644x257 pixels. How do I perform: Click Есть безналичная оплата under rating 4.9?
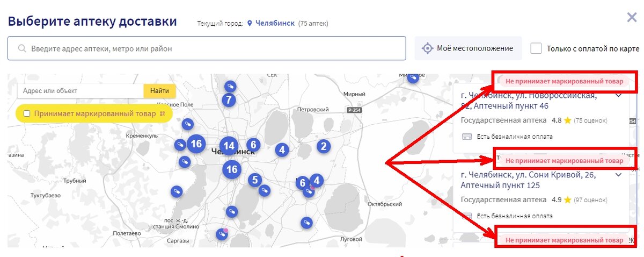515,216
